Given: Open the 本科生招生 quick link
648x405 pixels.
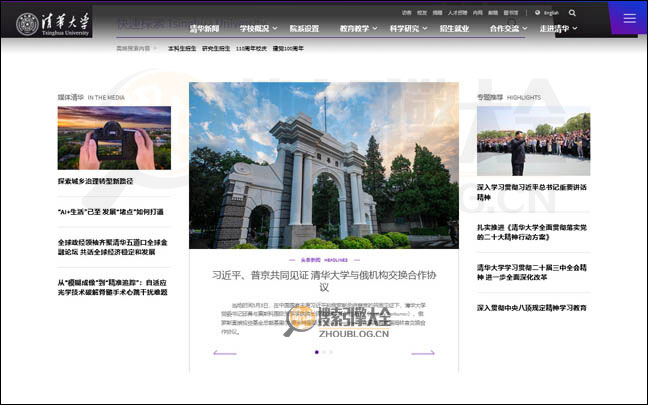Looking at the screenshot, I should pos(182,48).
